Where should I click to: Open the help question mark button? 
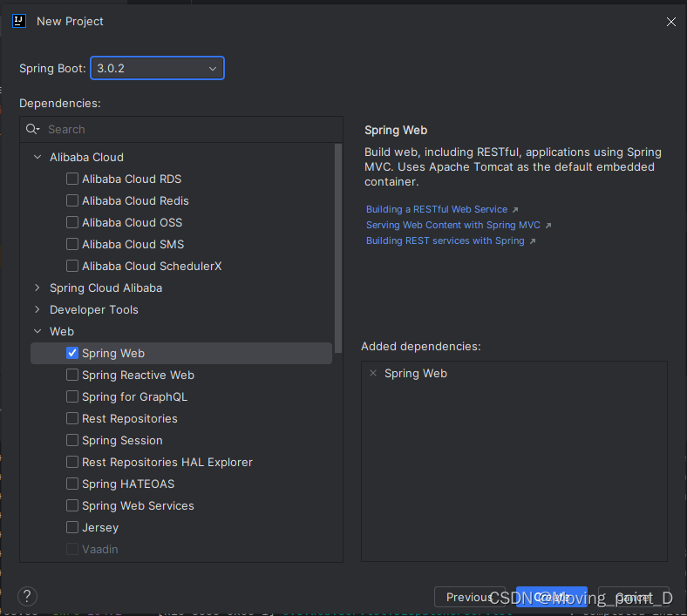27,596
